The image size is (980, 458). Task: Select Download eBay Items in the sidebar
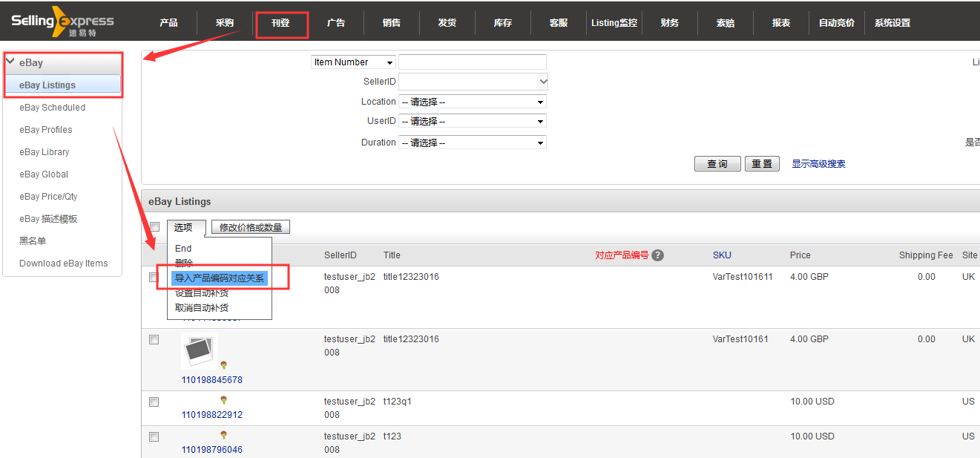pyautogui.click(x=62, y=264)
